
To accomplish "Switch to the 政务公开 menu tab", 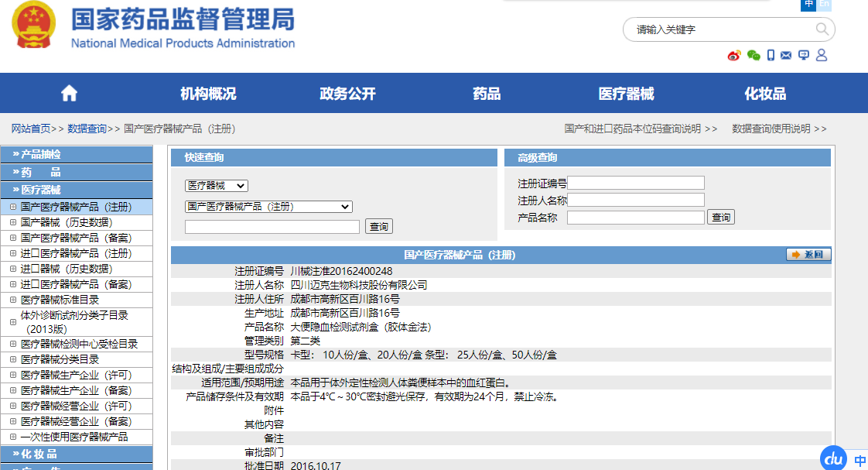I will [x=347, y=92].
